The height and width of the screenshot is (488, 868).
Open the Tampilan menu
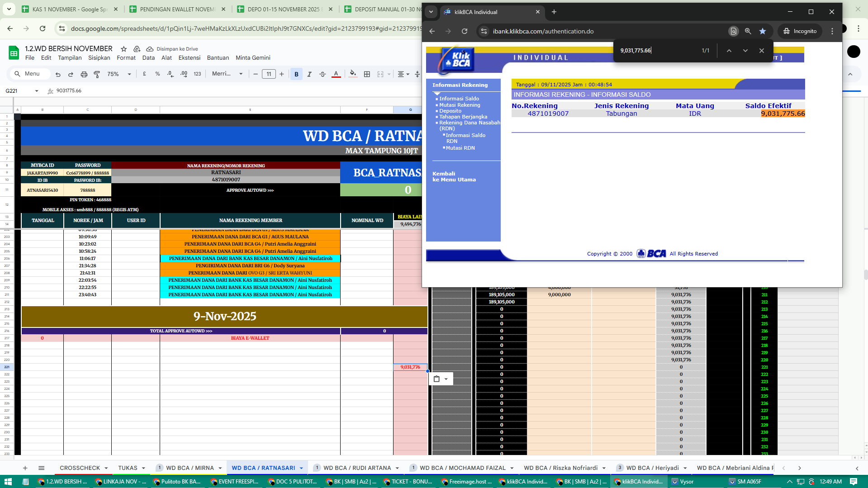click(70, 58)
